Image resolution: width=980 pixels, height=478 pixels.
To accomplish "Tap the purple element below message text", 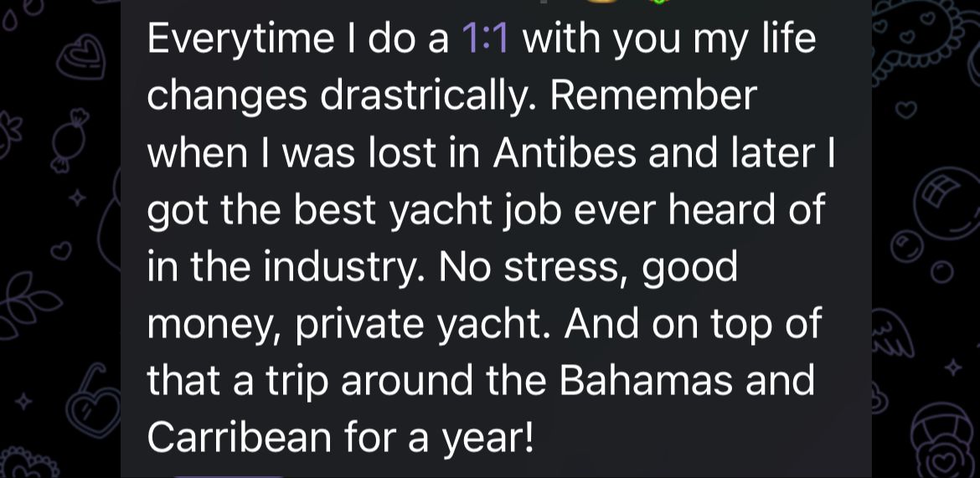I will (228, 475).
